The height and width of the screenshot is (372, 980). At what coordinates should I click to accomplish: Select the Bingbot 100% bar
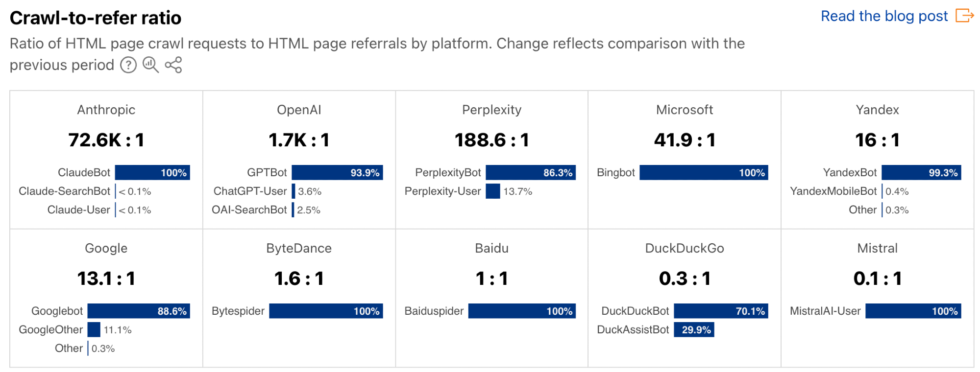[x=704, y=172]
